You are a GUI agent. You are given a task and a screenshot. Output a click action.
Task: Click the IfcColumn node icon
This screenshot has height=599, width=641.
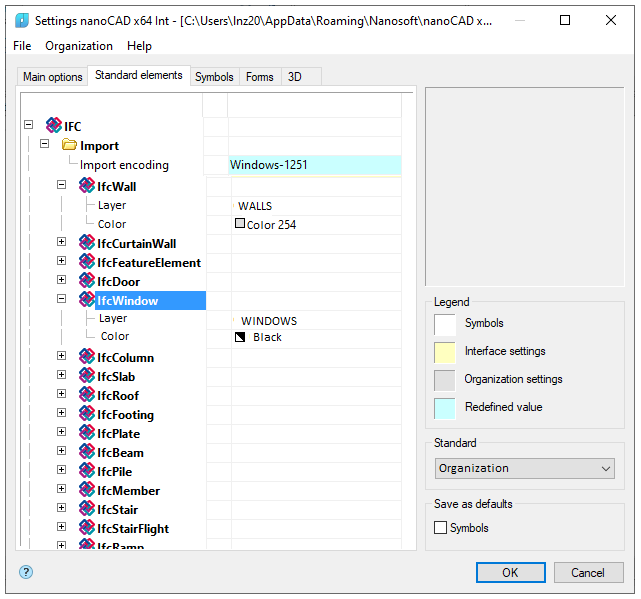[87, 357]
